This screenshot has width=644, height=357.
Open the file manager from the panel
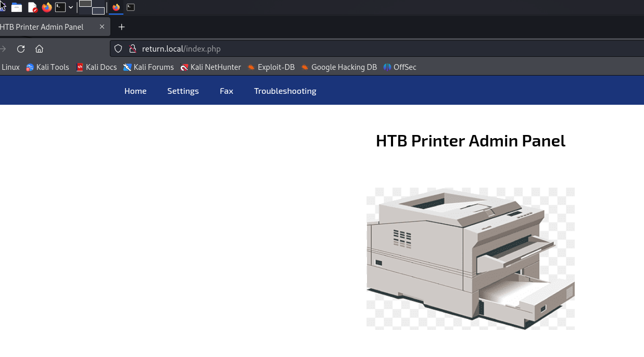(17, 7)
